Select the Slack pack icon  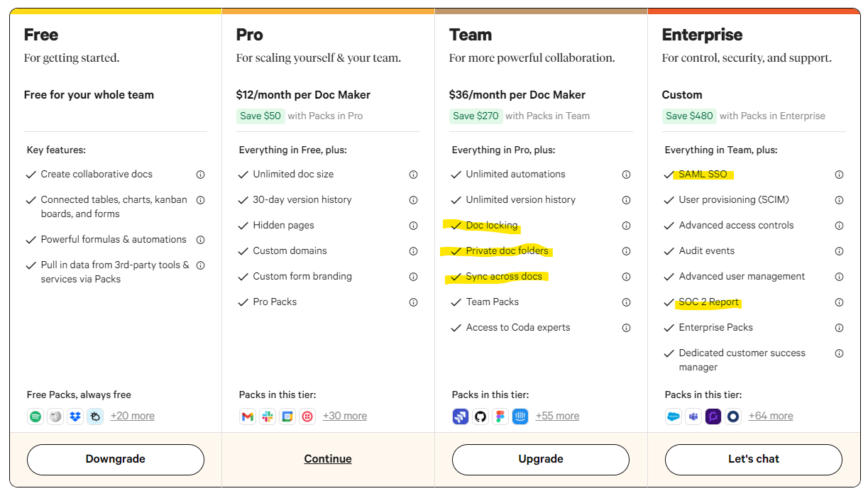pos(268,417)
